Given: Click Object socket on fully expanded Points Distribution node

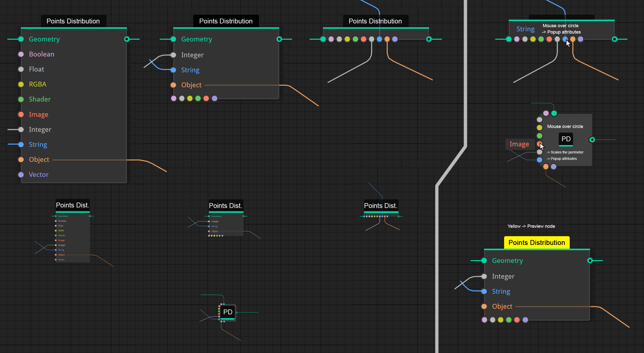Looking at the screenshot, I should (x=21, y=160).
